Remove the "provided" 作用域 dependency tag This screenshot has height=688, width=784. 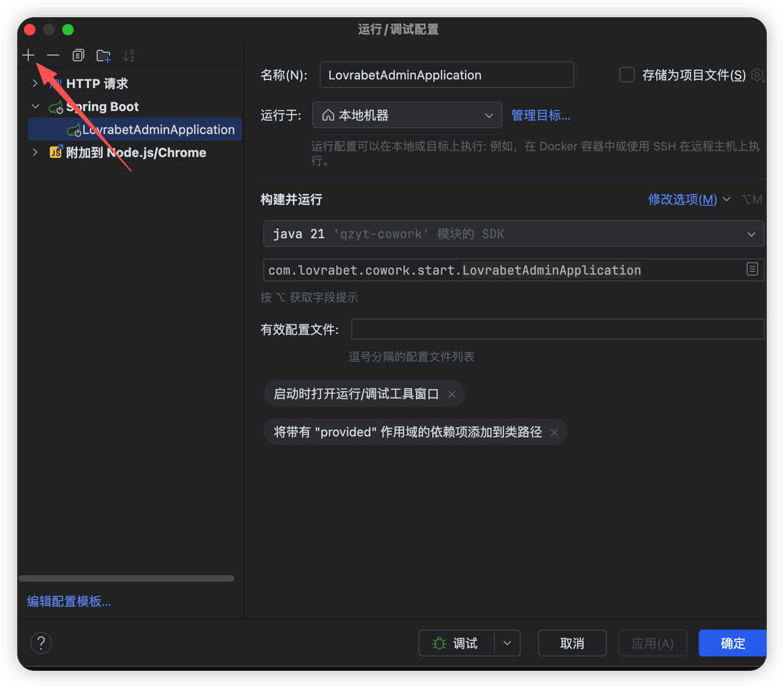click(554, 433)
